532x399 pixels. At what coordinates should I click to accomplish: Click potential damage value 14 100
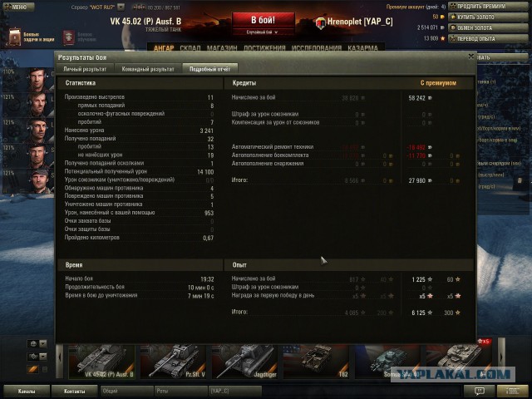coord(205,172)
